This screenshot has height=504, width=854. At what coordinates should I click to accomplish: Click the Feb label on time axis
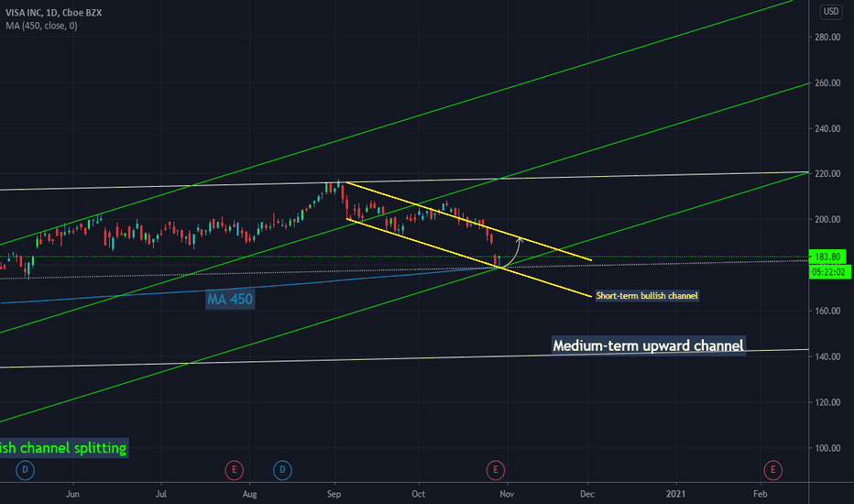(761, 494)
